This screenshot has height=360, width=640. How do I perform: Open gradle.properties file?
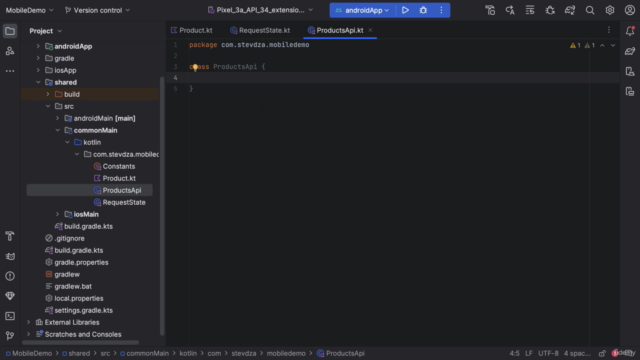coord(81,262)
